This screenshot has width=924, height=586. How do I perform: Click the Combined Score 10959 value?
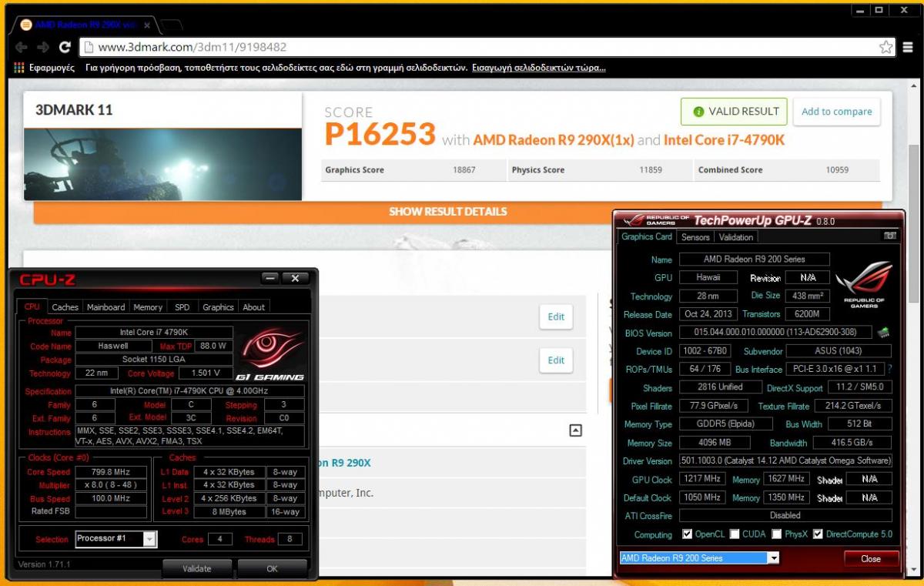tap(837, 170)
